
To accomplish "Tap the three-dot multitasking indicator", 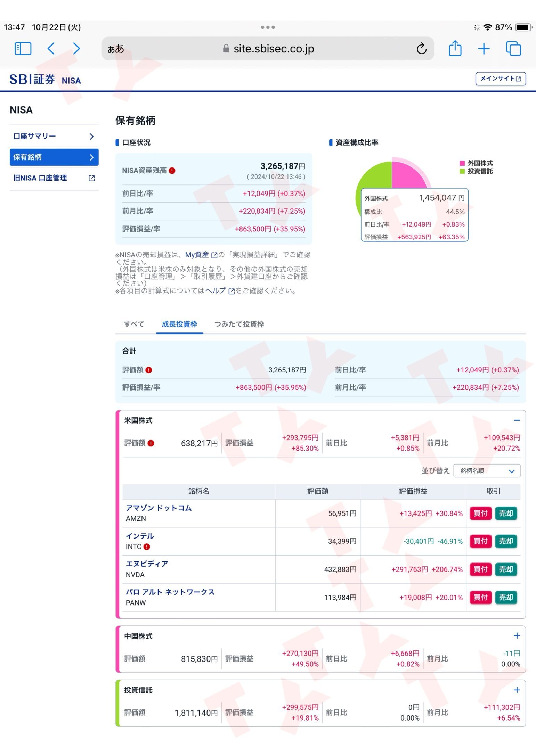I will 268,27.
